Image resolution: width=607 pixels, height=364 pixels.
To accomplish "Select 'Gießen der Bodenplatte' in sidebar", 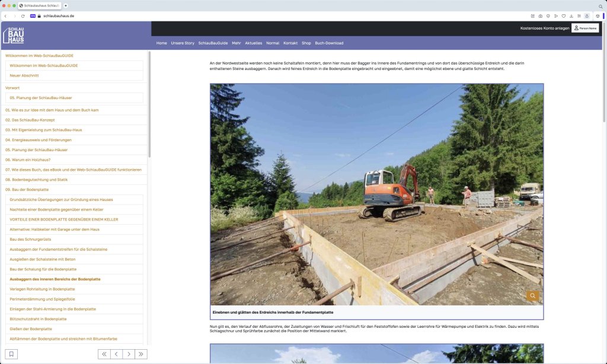I will 31,328.
